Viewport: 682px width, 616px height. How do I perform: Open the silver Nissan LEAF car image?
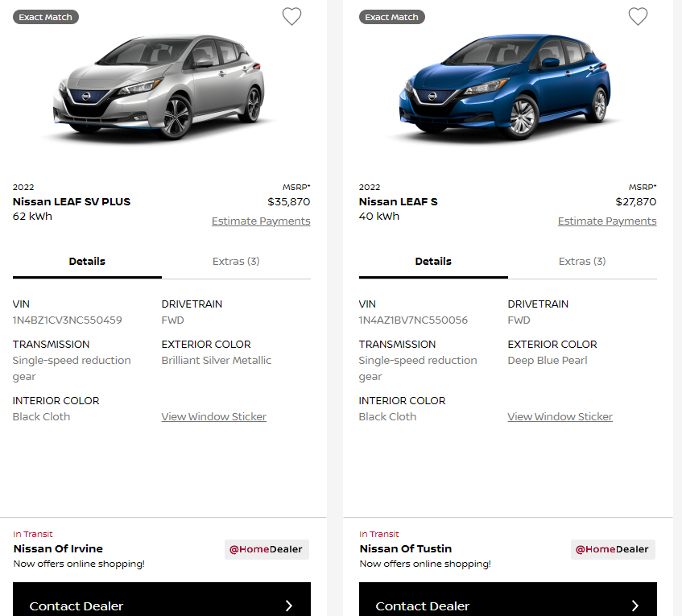159,87
